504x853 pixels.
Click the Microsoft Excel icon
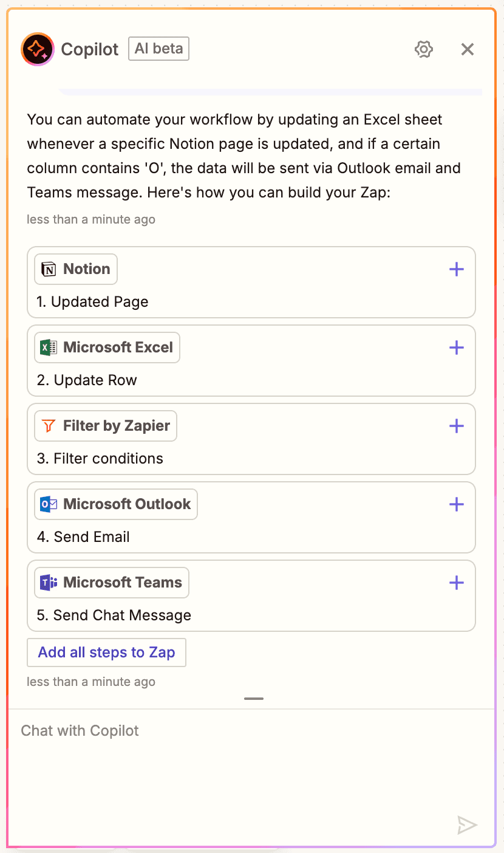(49, 348)
